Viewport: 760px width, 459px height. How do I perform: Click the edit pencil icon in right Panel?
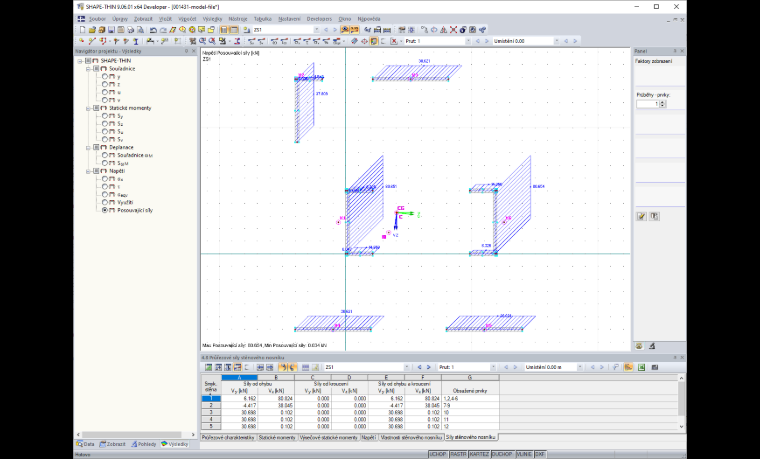pos(642,216)
